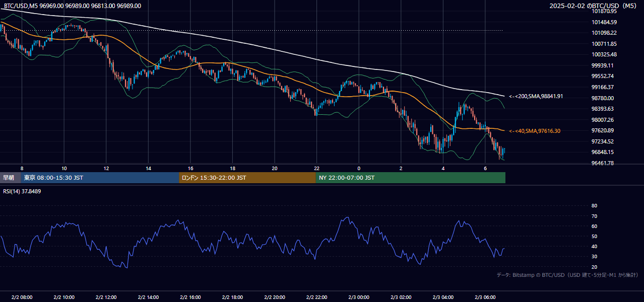Click the price chart hour tick 10
This screenshot has height=302, width=644.
[x=64, y=168]
